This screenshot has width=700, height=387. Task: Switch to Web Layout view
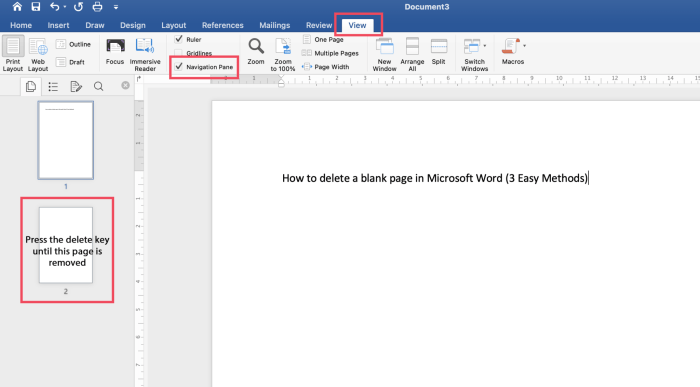pyautogui.click(x=38, y=54)
